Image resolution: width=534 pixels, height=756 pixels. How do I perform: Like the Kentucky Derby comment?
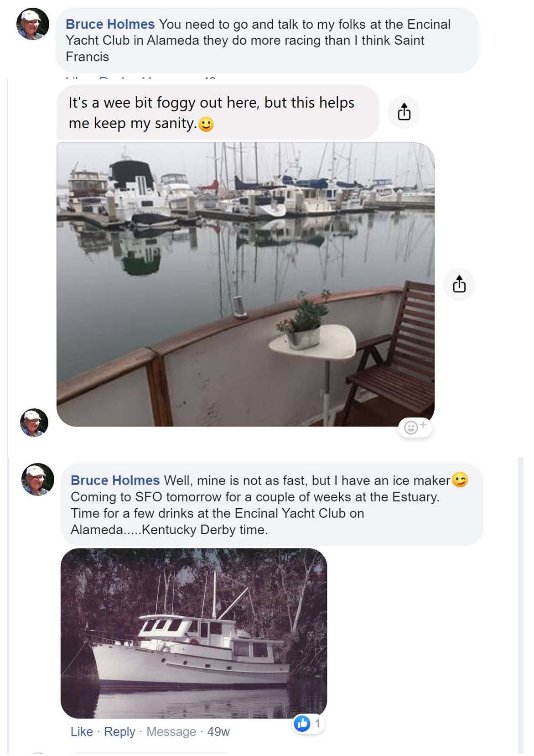point(82,732)
